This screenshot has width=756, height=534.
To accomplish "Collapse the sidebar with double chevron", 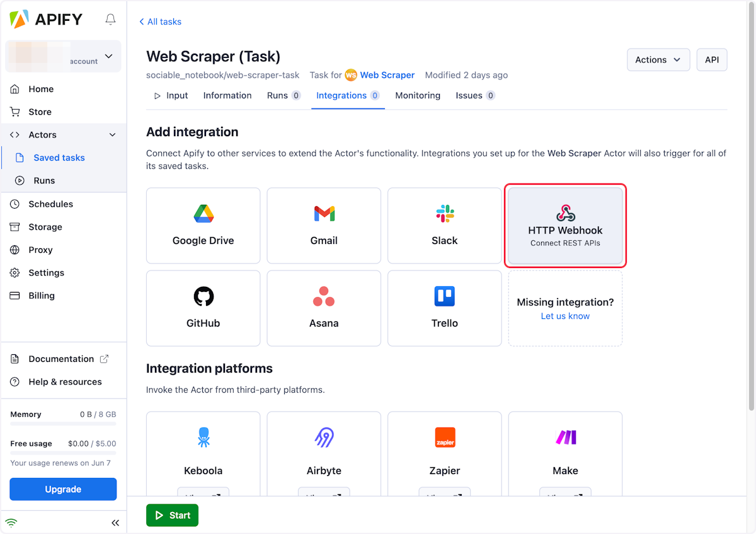I will pos(115,523).
